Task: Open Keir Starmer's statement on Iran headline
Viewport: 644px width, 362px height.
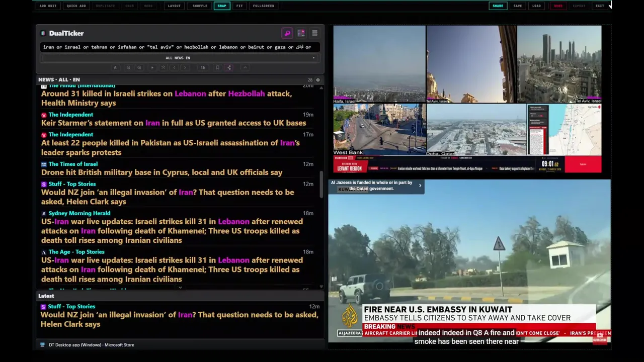Action: coord(174,123)
